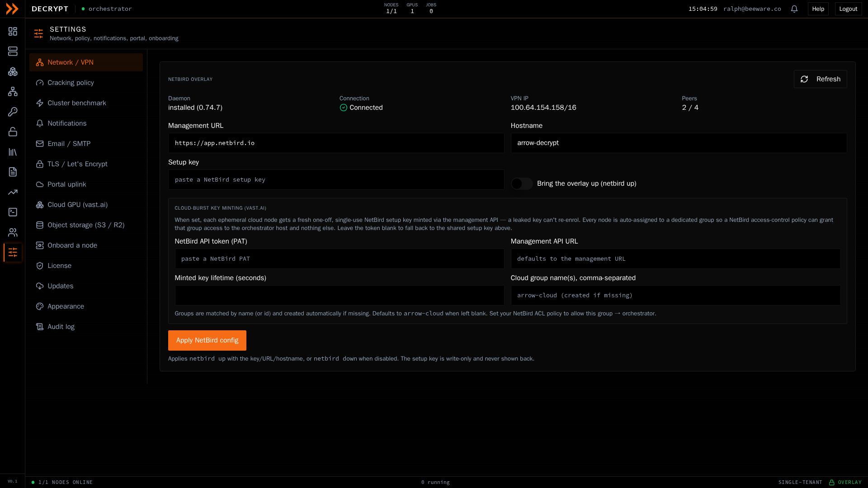Viewport: 868px width, 488px height.
Task: Open Appearance settings
Action: (x=86, y=306)
